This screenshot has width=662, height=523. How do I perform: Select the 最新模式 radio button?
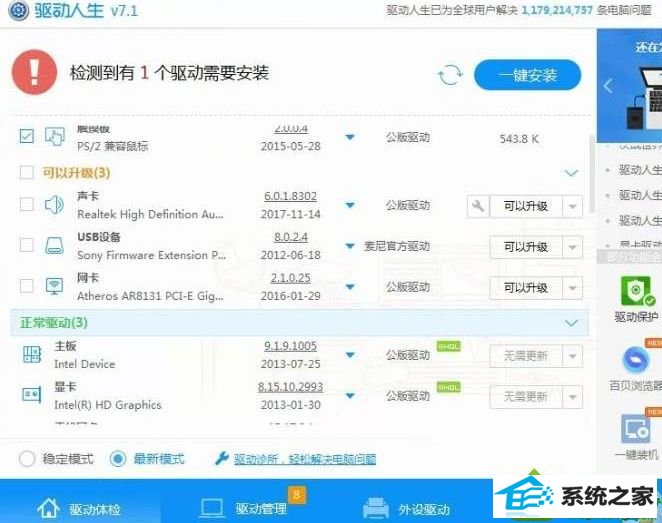(x=118, y=458)
